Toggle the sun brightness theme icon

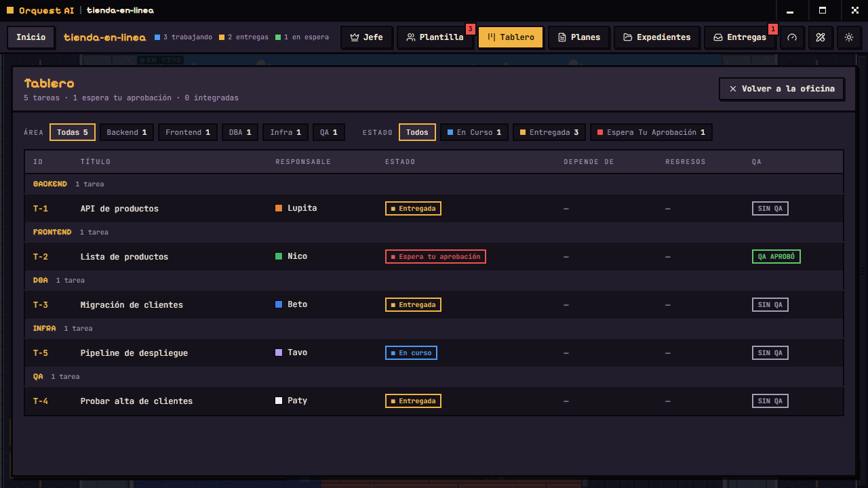pos(848,37)
